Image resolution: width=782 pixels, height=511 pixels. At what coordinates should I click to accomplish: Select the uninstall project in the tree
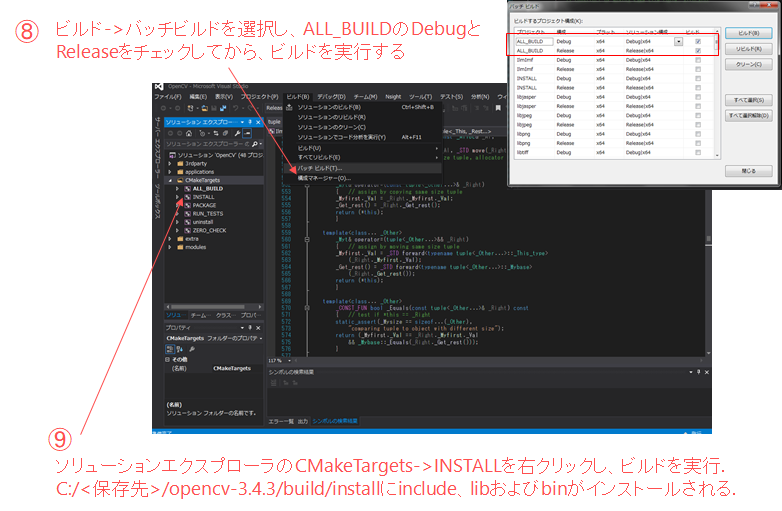[x=202, y=222]
